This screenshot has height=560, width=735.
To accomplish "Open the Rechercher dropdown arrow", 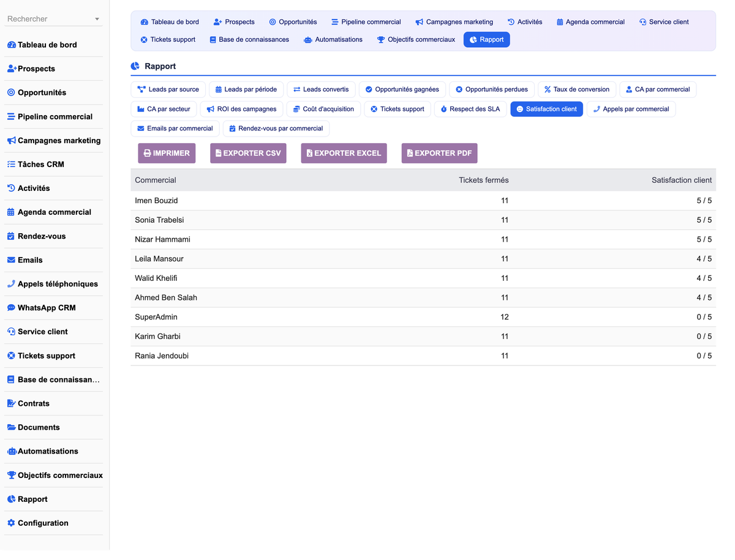I will [x=97, y=20].
